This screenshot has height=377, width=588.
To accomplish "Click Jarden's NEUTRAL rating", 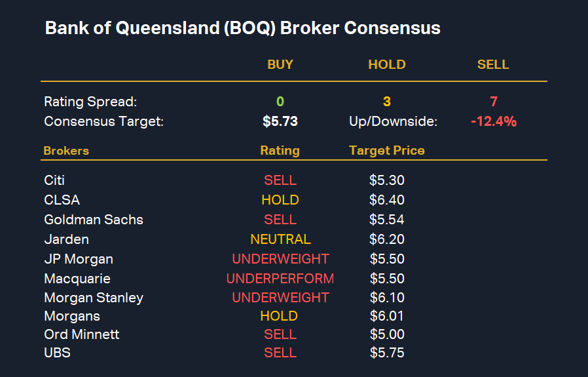I will pos(280,239).
